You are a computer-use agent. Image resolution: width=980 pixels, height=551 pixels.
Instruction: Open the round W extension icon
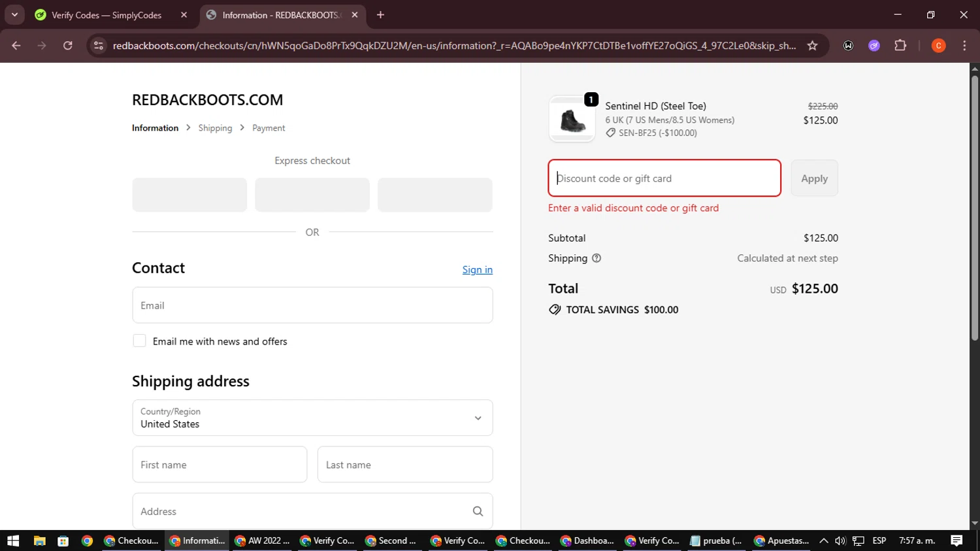(x=848, y=46)
